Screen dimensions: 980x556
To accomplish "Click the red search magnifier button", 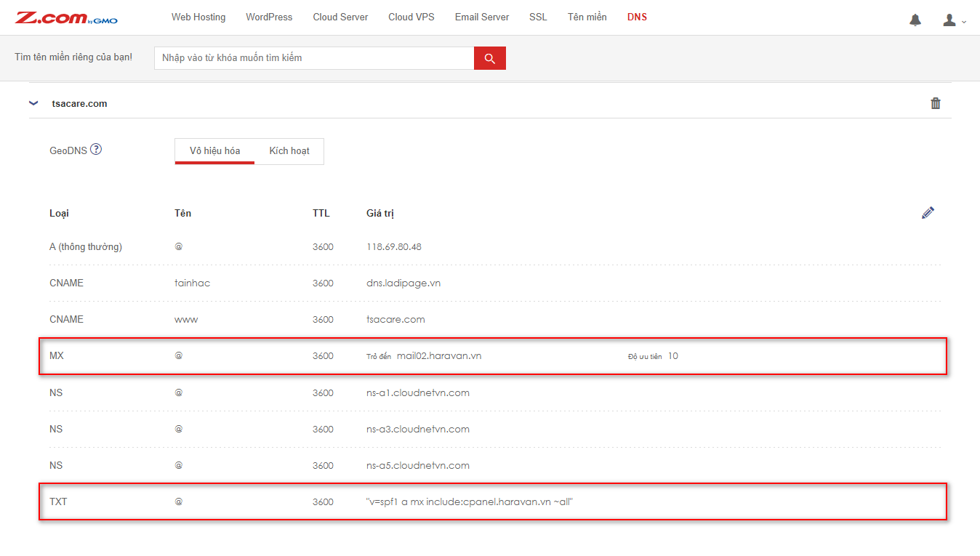I will click(x=489, y=58).
